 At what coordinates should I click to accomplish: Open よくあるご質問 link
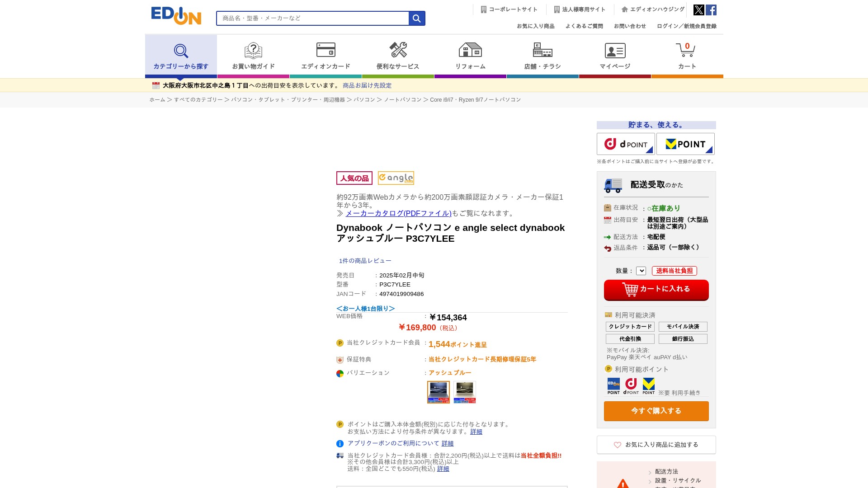pos(584,26)
